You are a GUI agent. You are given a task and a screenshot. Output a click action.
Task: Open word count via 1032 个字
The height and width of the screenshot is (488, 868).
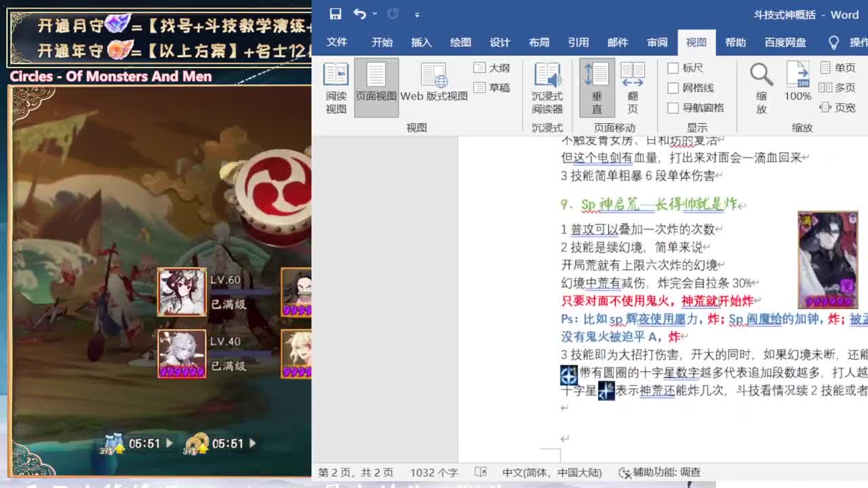434,473
